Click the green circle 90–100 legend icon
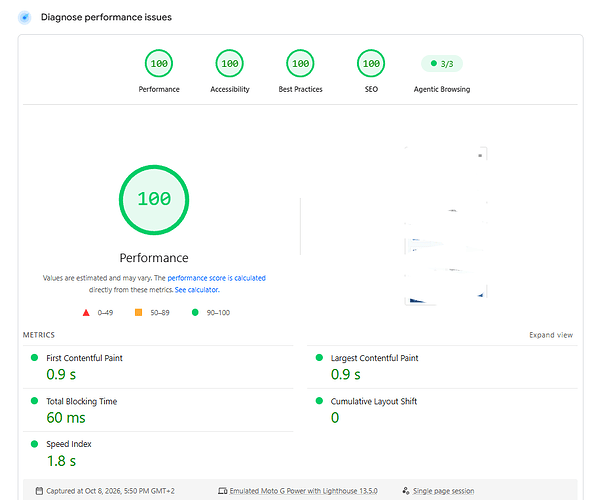The height and width of the screenshot is (500, 611). 195,312
